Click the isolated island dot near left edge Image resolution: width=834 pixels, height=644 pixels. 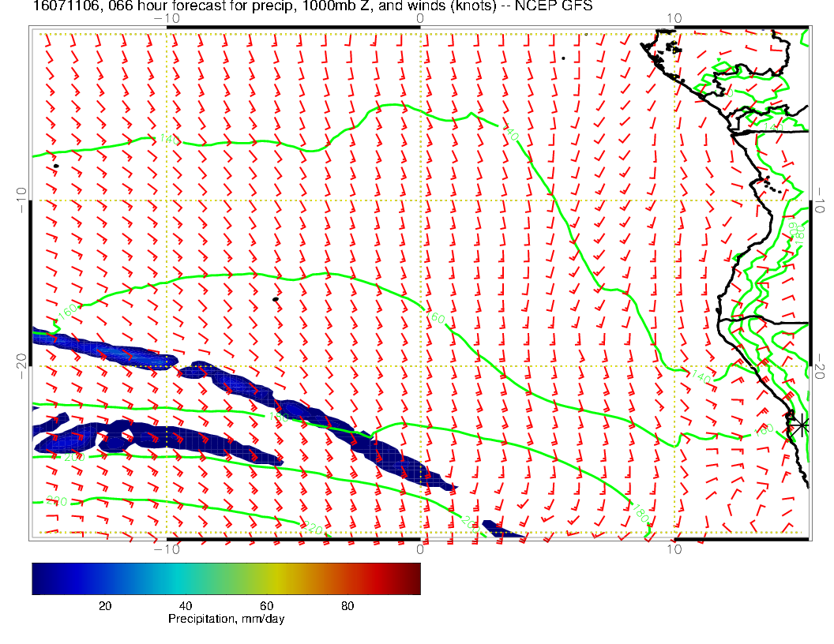[56, 166]
